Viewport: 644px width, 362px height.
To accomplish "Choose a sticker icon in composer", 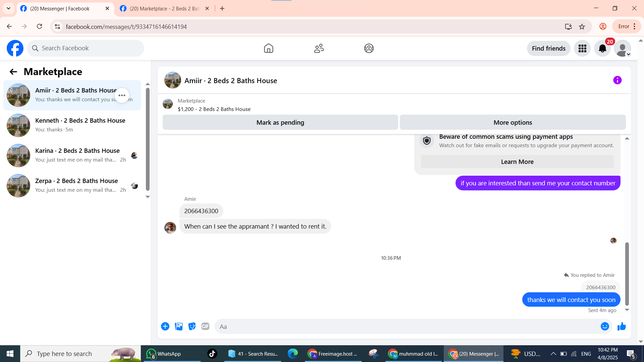I will pyautogui.click(x=192, y=326).
